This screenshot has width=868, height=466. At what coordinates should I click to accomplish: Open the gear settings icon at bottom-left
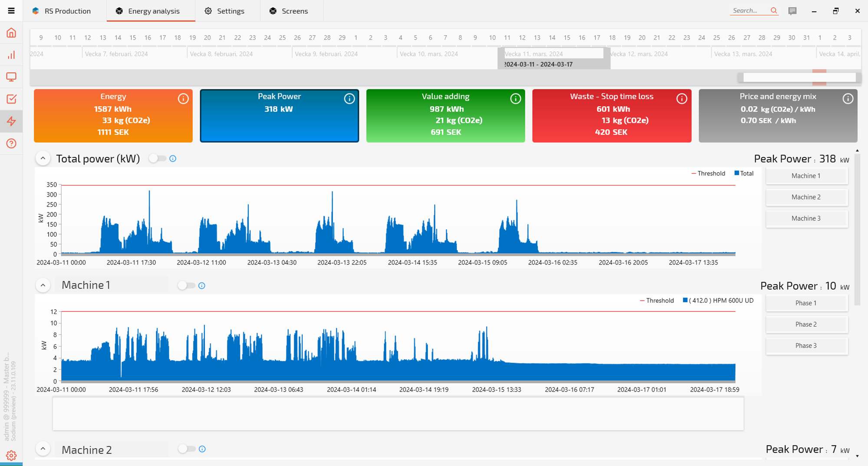click(11, 455)
